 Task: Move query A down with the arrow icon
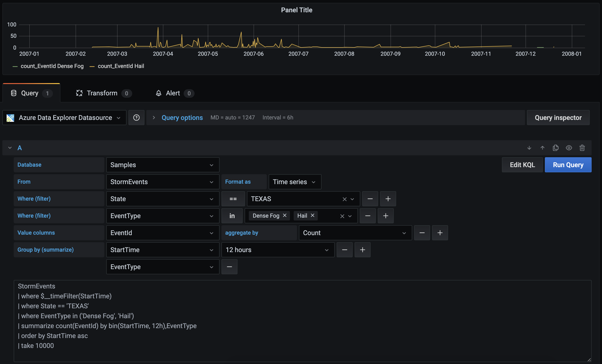coord(529,148)
